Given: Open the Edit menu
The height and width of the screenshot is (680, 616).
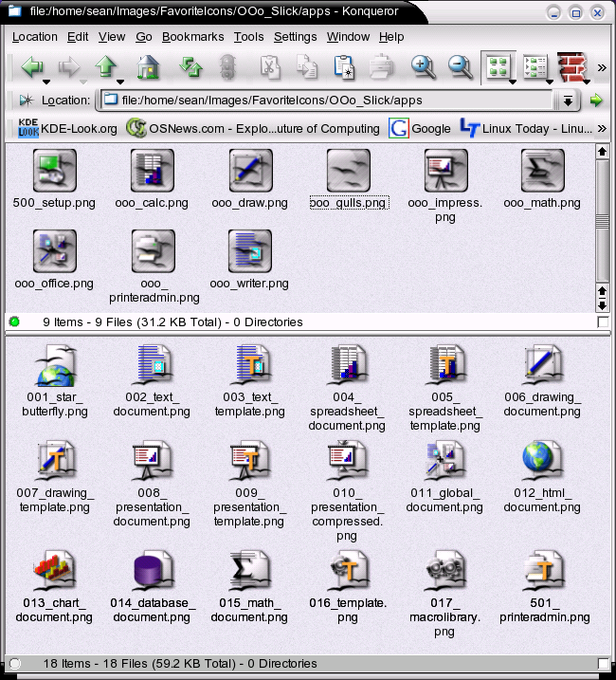Looking at the screenshot, I should (78, 37).
